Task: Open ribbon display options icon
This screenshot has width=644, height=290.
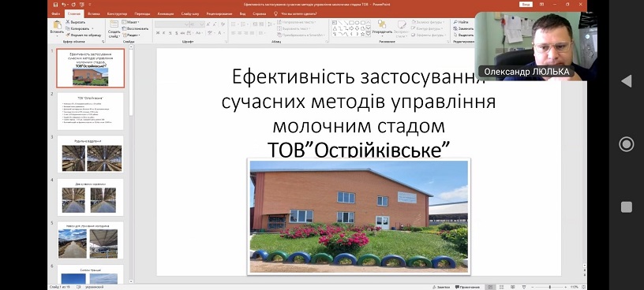Action: click(542, 4)
